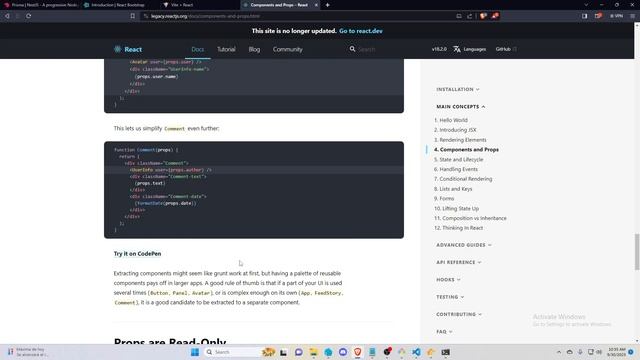This screenshot has width=640, height=360.
Task: Open Thinking in React sidebar link
Action: [x=458, y=228]
